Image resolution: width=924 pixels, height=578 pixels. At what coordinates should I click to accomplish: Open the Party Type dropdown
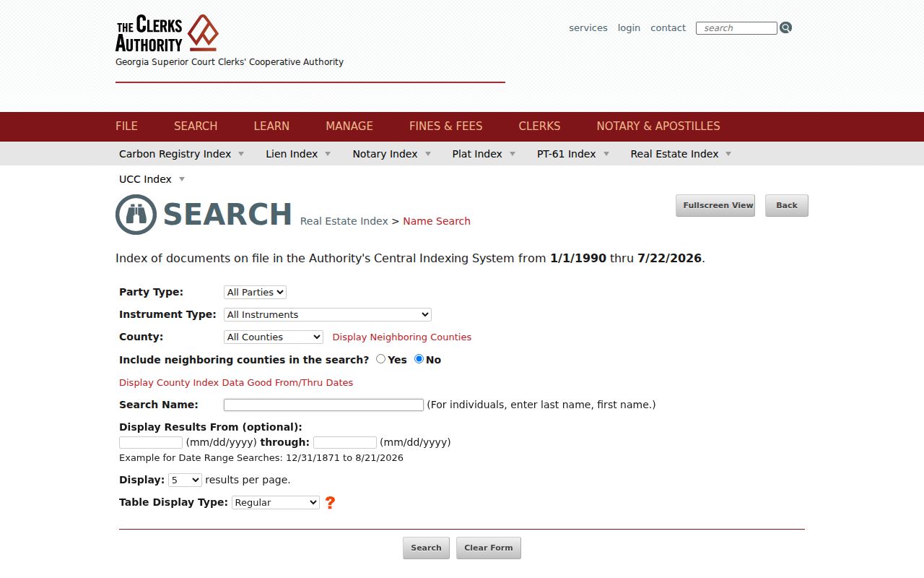click(255, 292)
